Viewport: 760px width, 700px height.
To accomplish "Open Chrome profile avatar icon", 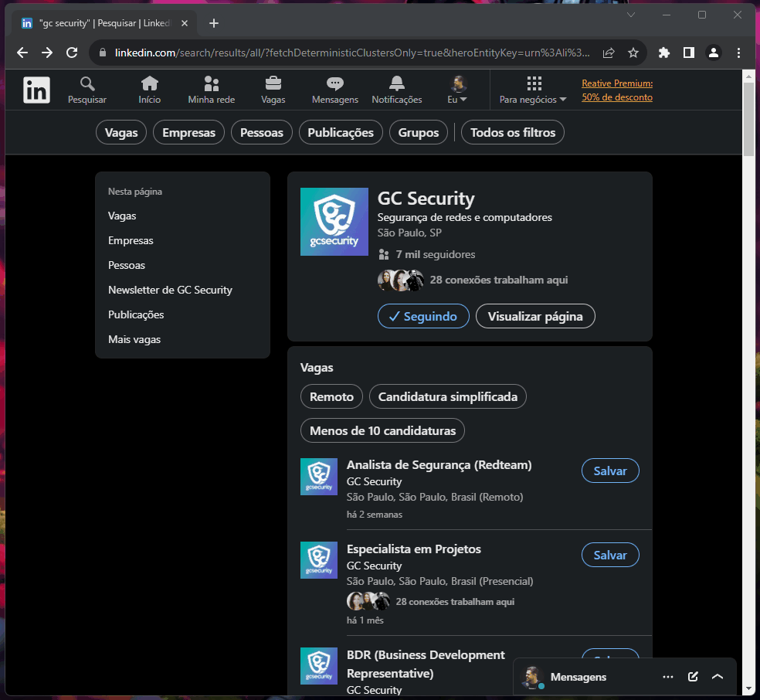I will [x=714, y=53].
